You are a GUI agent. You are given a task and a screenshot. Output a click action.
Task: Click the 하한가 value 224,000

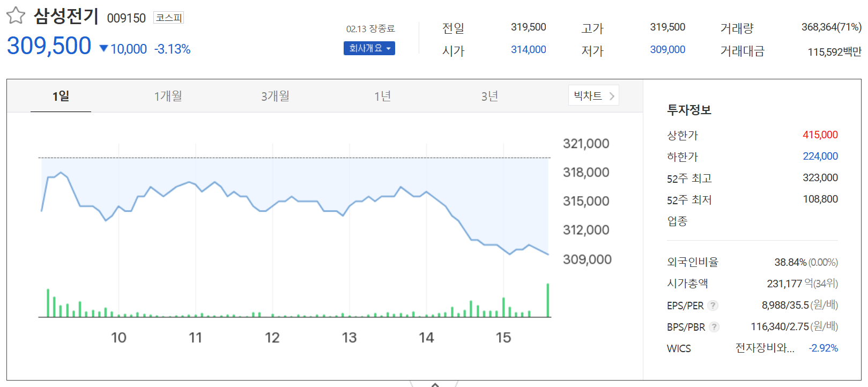tap(820, 157)
